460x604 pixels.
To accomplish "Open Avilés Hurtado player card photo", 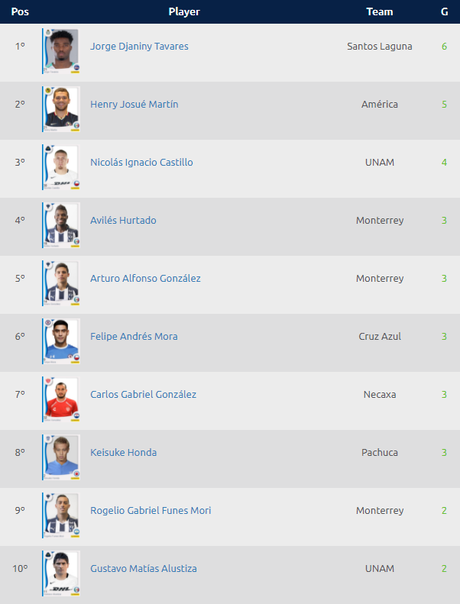I will pyautogui.click(x=61, y=225).
